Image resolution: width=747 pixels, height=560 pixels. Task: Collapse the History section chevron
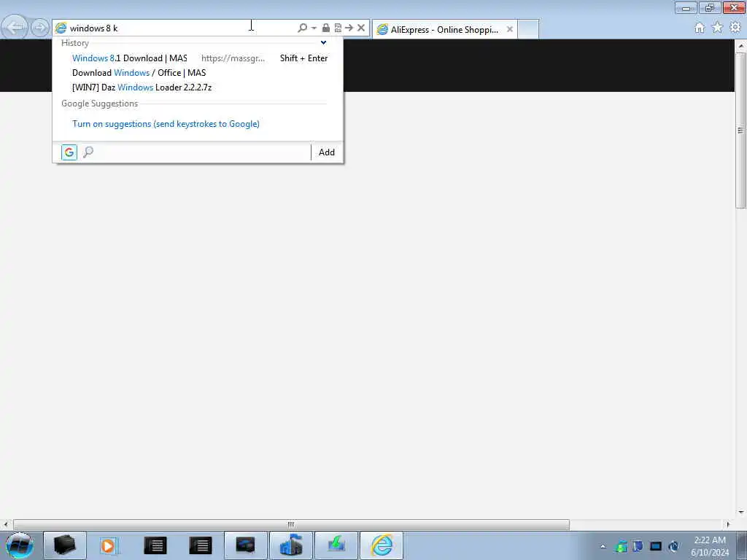tap(323, 43)
